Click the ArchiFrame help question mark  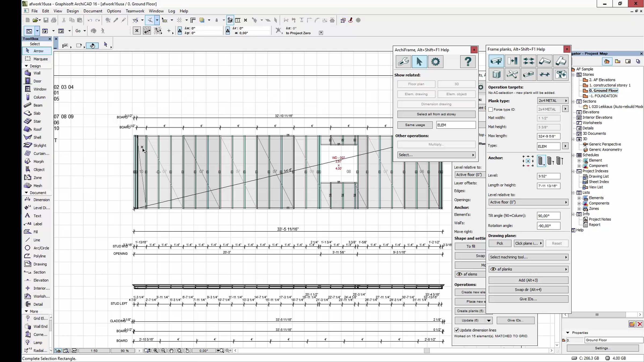tap(468, 62)
